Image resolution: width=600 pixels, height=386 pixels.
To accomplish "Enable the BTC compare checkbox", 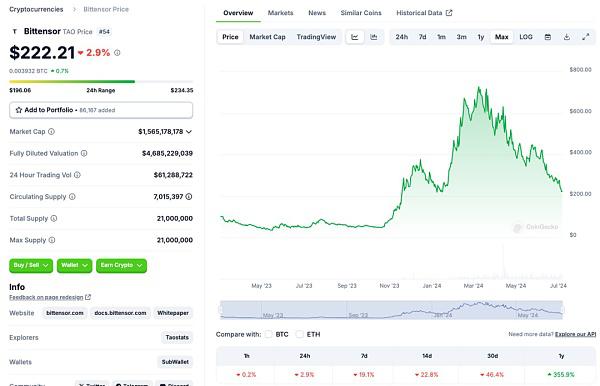I will (269, 334).
